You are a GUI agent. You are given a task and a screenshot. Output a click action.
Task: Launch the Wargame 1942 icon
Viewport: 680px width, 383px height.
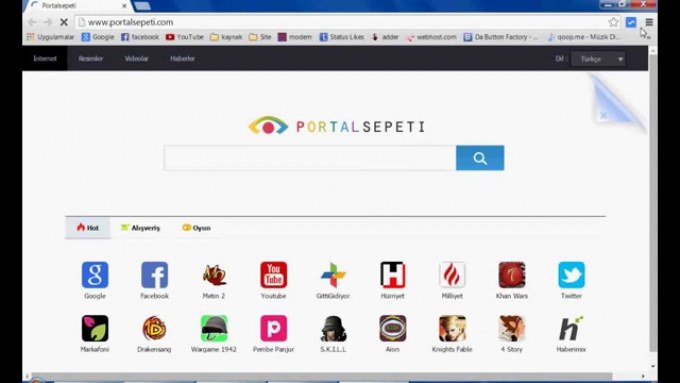(214, 328)
